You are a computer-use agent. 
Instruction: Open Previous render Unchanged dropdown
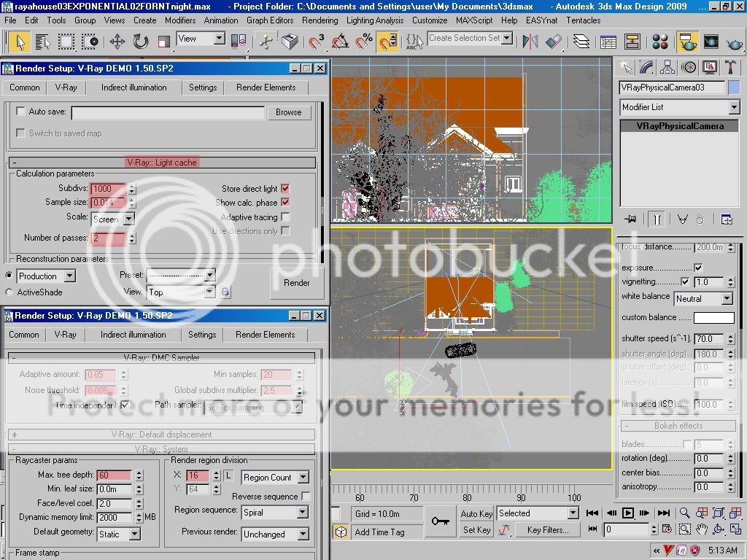click(275, 534)
